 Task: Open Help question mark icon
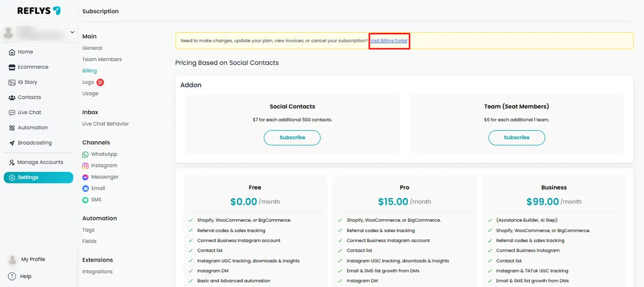(x=12, y=276)
